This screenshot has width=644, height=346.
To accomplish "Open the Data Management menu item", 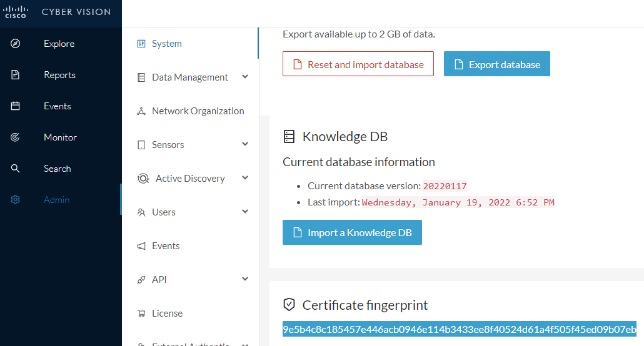I will (189, 77).
